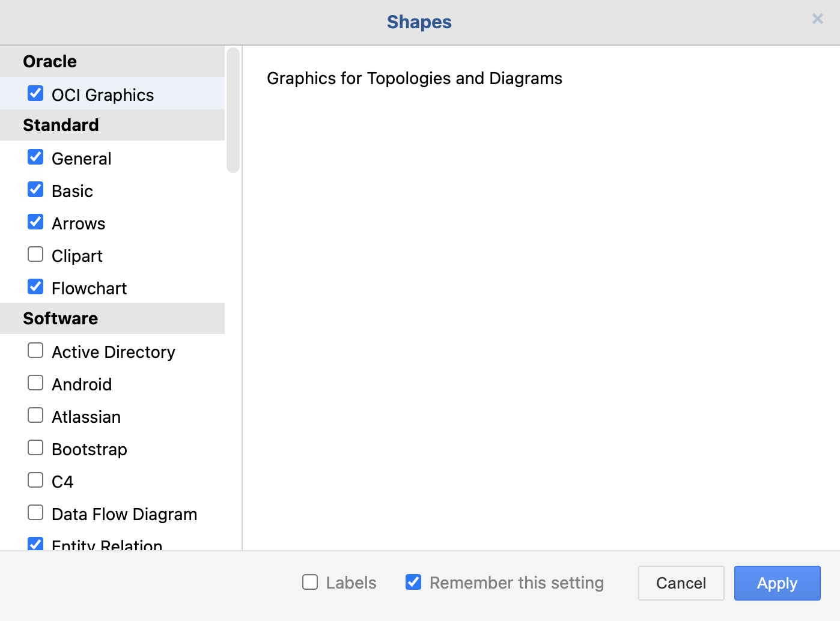Enable the Active Directory shapes

pyautogui.click(x=35, y=351)
